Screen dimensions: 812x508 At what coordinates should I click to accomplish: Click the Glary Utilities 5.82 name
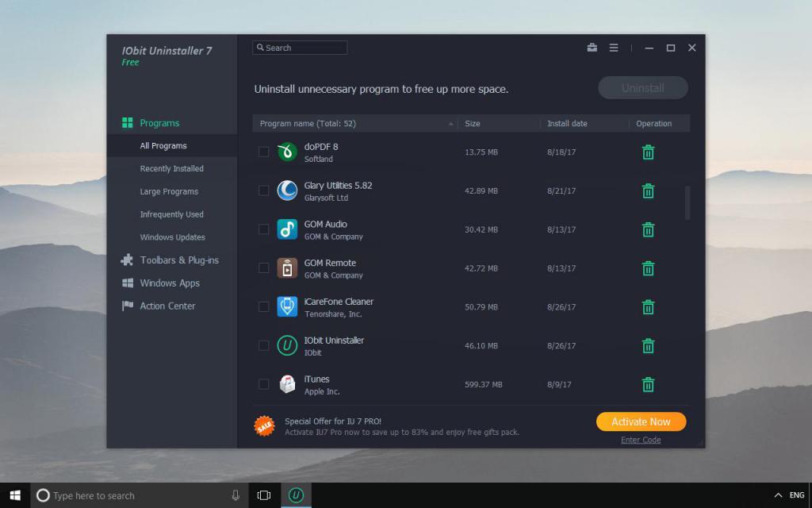(x=338, y=186)
